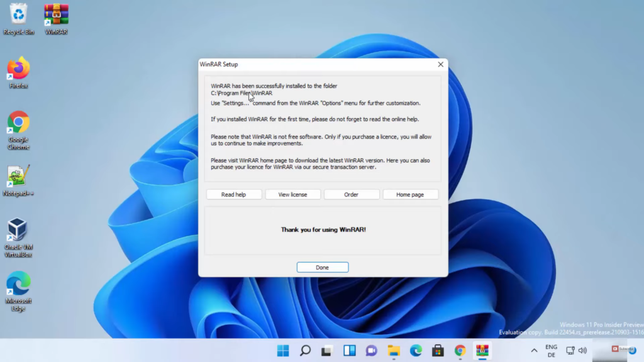Image resolution: width=644 pixels, height=362 pixels.
Task: Select the Firefox desktop shortcut
Action: (19, 70)
